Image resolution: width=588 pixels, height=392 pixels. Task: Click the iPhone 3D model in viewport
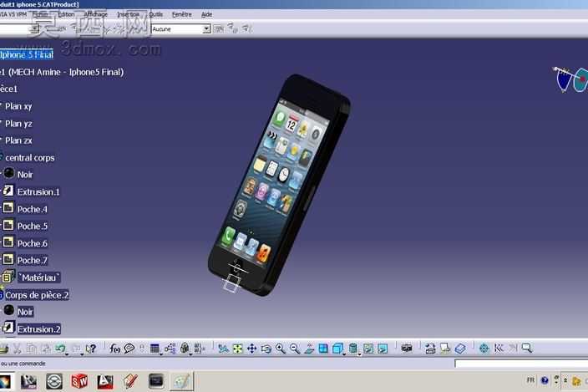[279, 186]
